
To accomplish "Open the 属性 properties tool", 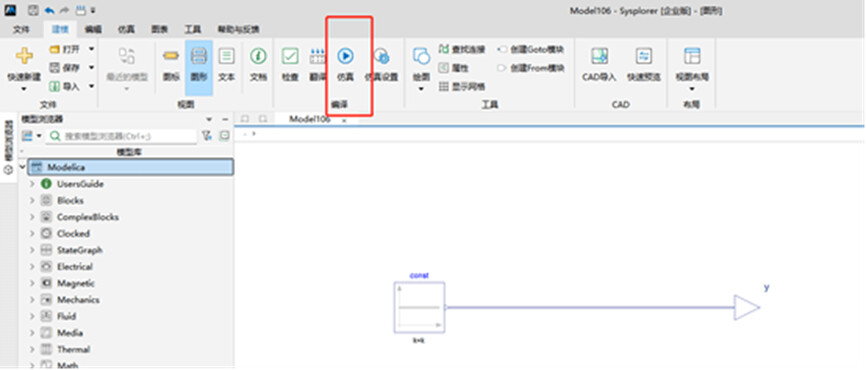I will (454, 68).
